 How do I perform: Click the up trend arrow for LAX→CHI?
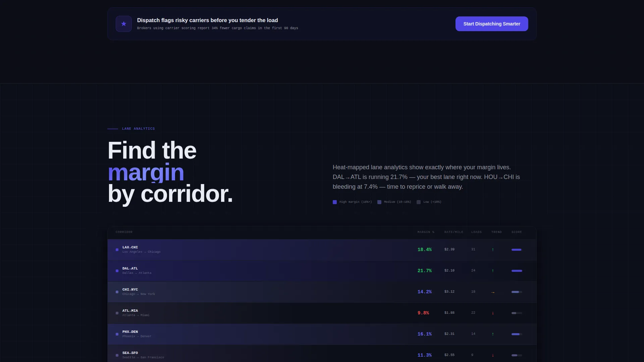493,250
